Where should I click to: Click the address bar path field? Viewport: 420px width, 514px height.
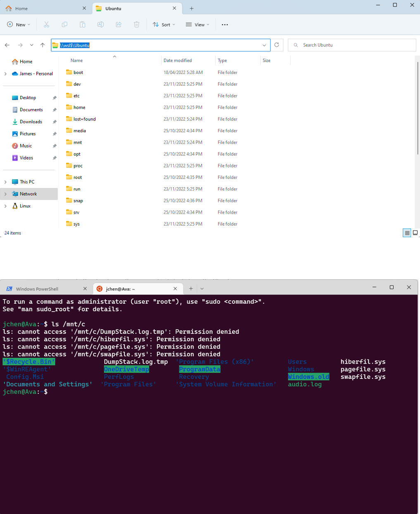160,45
